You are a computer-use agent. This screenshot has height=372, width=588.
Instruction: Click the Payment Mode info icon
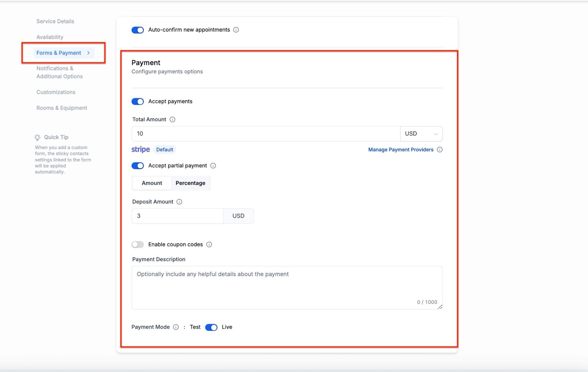[x=176, y=327]
